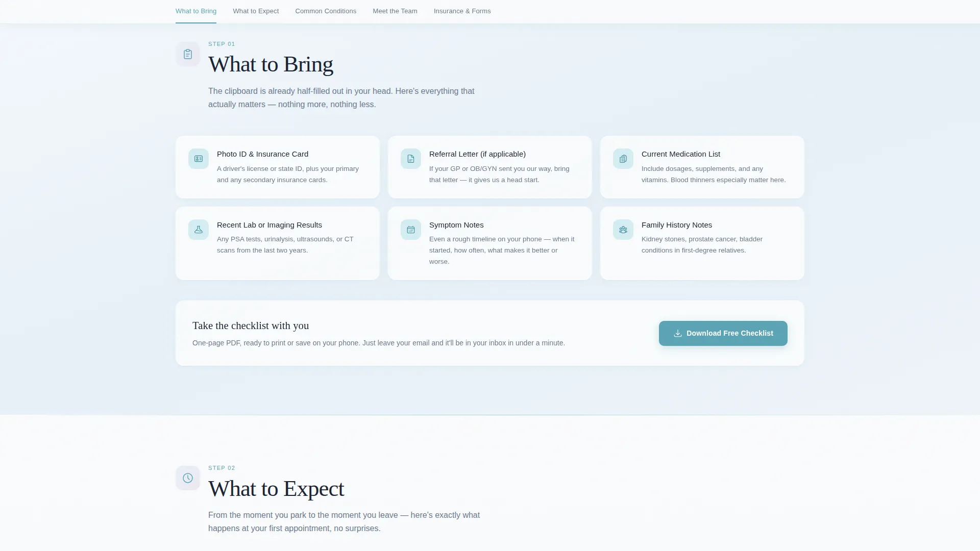Screen dimensions: 980x551
Task: Click the Symptom Notes title
Action: coord(456,225)
